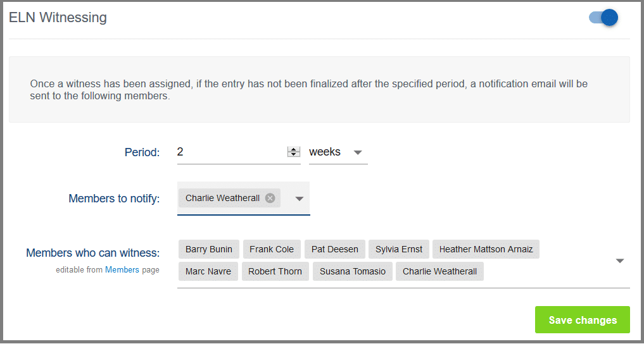644x344 pixels.
Task: Select the Frank Cole witness chip
Action: tap(271, 249)
